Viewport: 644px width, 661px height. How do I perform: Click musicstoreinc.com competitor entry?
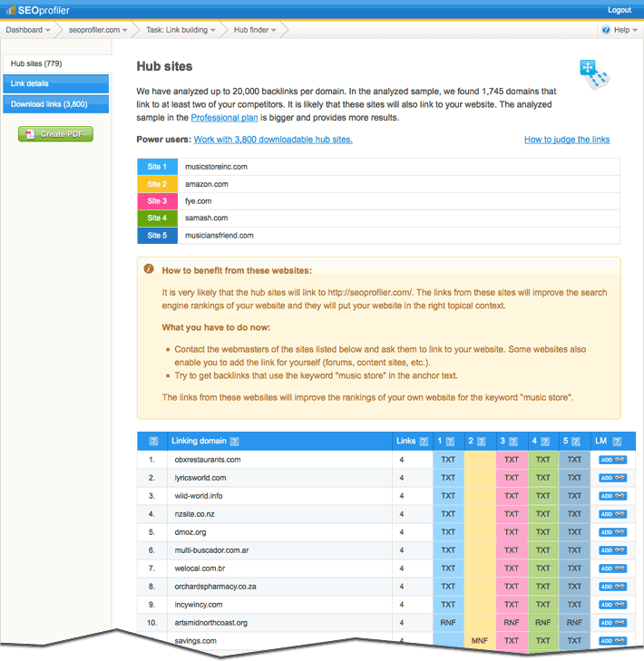[x=216, y=167]
